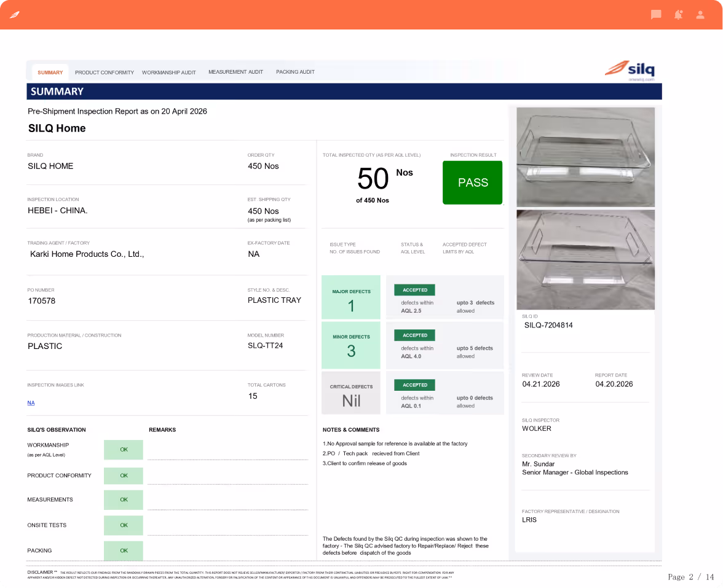Click the Workmanship OK status box
723x588 pixels.
click(124, 450)
